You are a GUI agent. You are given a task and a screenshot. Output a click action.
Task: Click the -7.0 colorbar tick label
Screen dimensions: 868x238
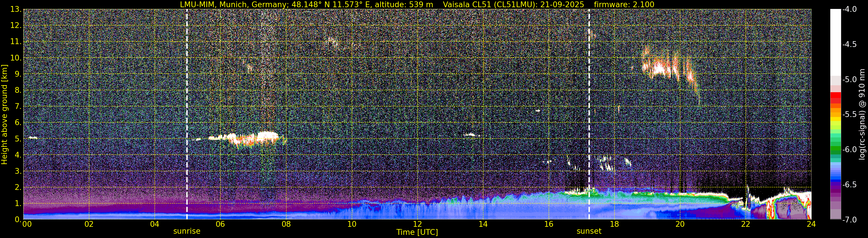coord(850,220)
